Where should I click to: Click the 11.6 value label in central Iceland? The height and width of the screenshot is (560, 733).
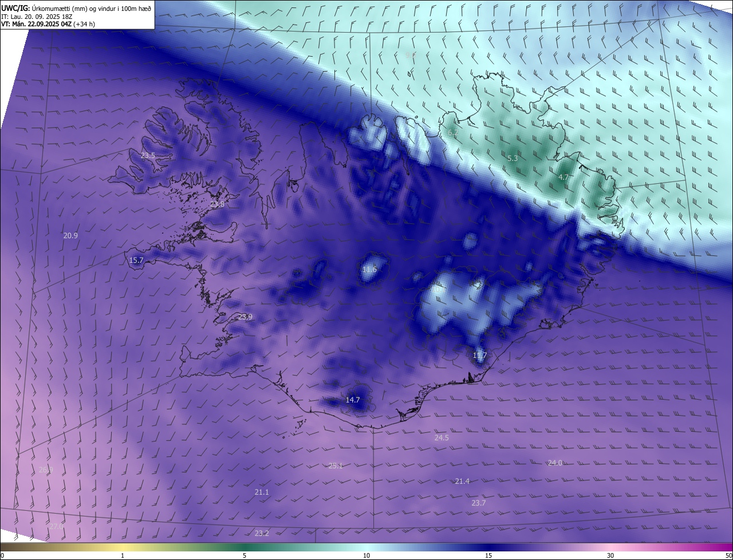click(x=370, y=269)
